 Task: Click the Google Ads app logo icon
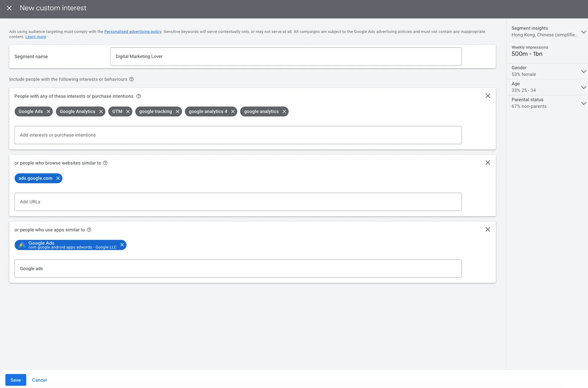click(22, 245)
